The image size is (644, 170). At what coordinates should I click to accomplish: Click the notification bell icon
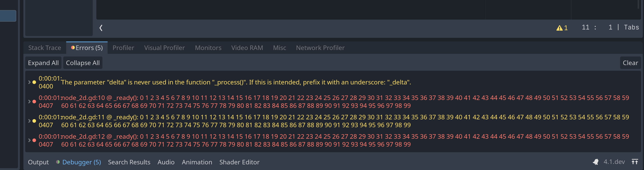[596, 162]
